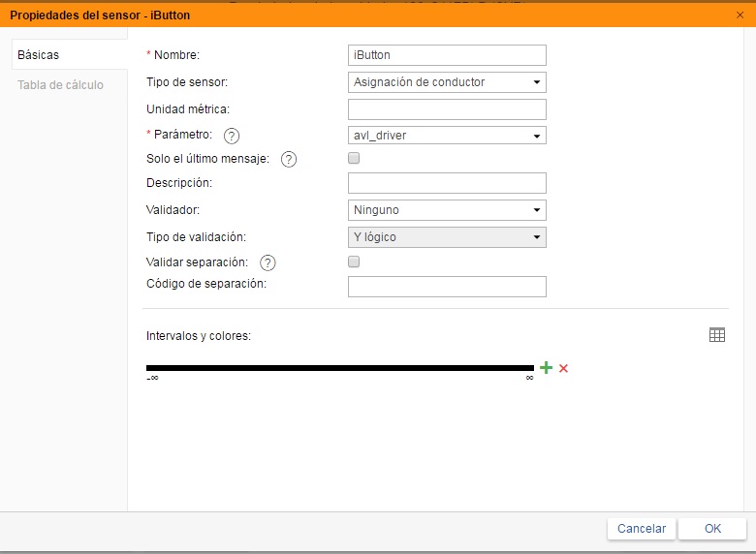Switch to the Básicas tab
Screen dimensions: 756x554
pyautogui.click(x=39, y=55)
